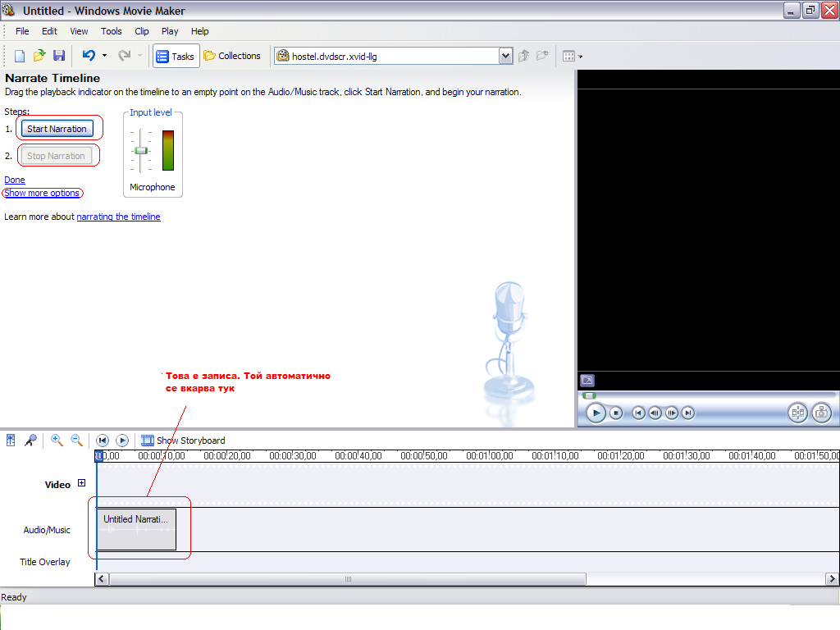Open the Help menu
This screenshot has width=840, height=630.
200,31
